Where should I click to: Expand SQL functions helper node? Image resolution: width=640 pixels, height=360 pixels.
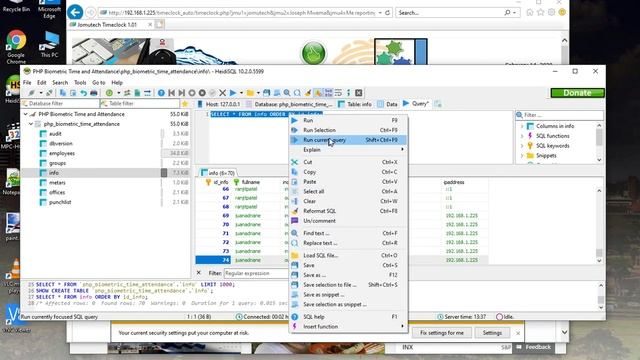coord(522,136)
